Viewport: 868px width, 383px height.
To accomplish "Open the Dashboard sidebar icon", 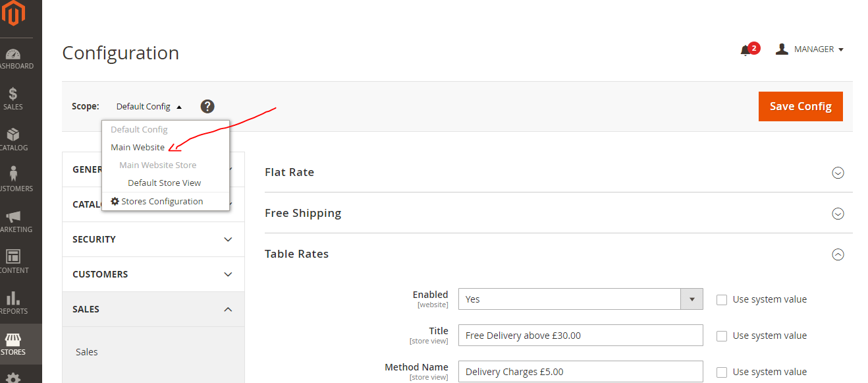I will (x=13, y=55).
